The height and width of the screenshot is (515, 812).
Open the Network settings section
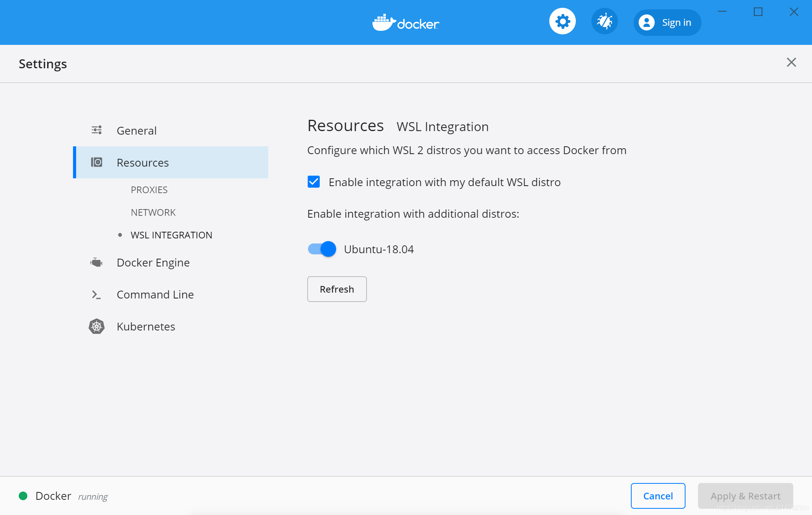click(x=154, y=212)
